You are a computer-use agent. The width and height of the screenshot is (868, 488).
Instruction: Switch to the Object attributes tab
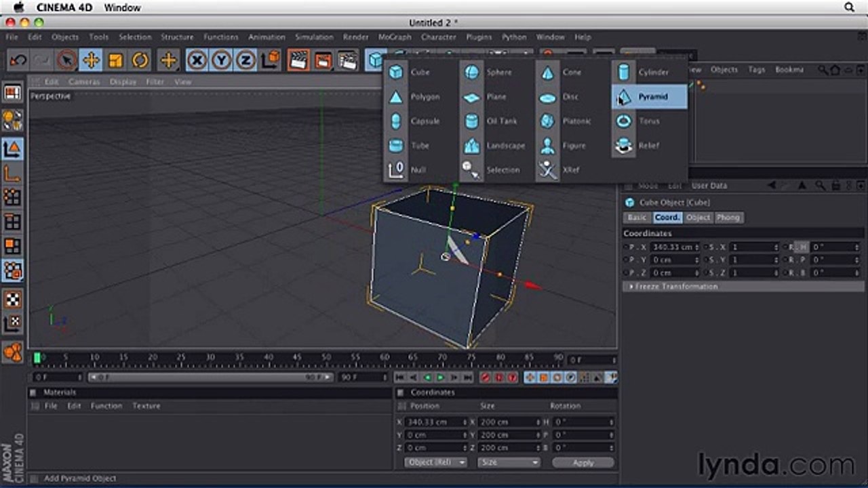coord(698,218)
